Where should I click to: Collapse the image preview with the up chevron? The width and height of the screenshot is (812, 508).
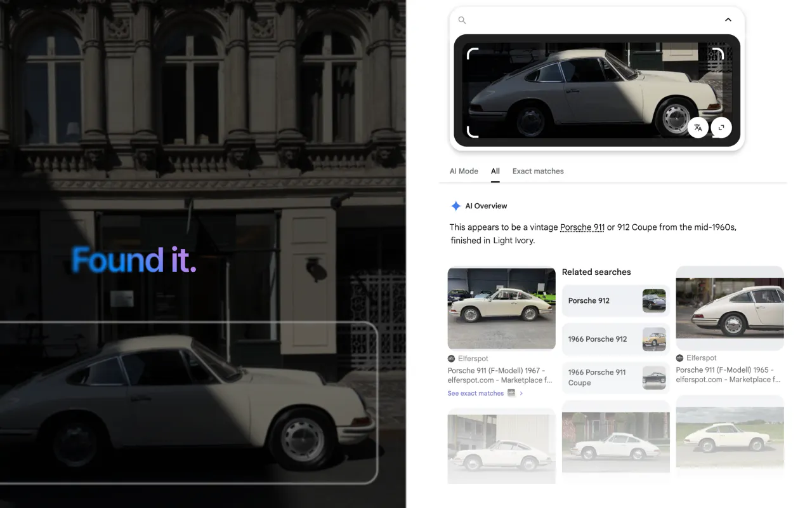(x=728, y=20)
